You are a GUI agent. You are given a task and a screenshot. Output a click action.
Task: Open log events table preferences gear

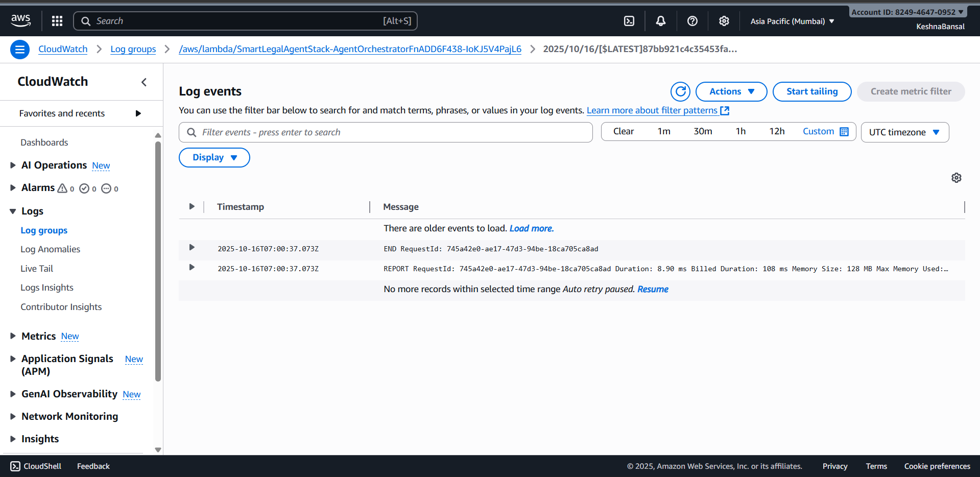pyautogui.click(x=957, y=178)
